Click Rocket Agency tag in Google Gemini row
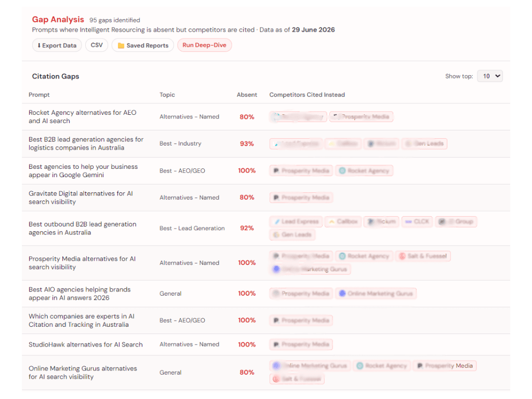 coord(364,170)
